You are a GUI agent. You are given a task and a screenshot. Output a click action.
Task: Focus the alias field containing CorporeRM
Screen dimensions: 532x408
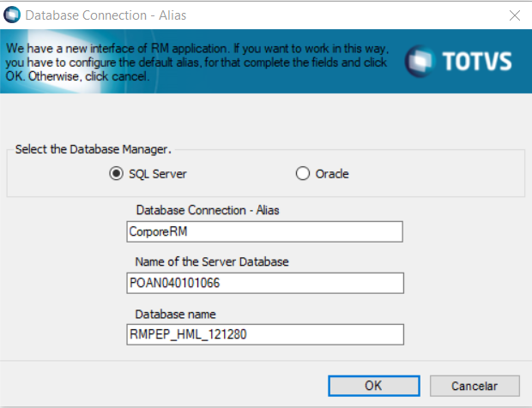(x=264, y=231)
